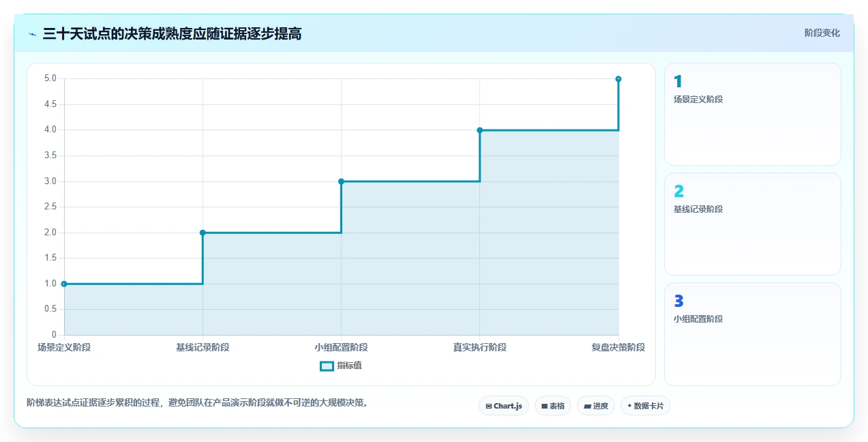Select the Chart.js chip
The width and height of the screenshot is (868, 442).
point(504,406)
